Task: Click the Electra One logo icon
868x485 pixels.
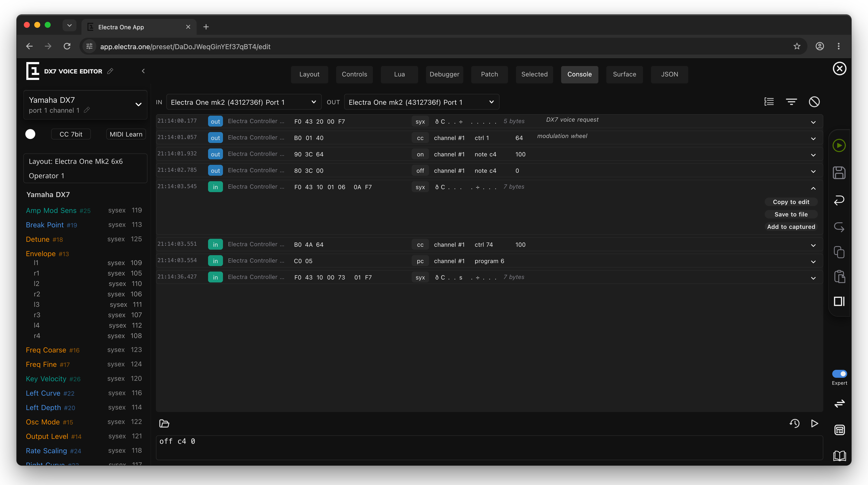Action: point(33,71)
